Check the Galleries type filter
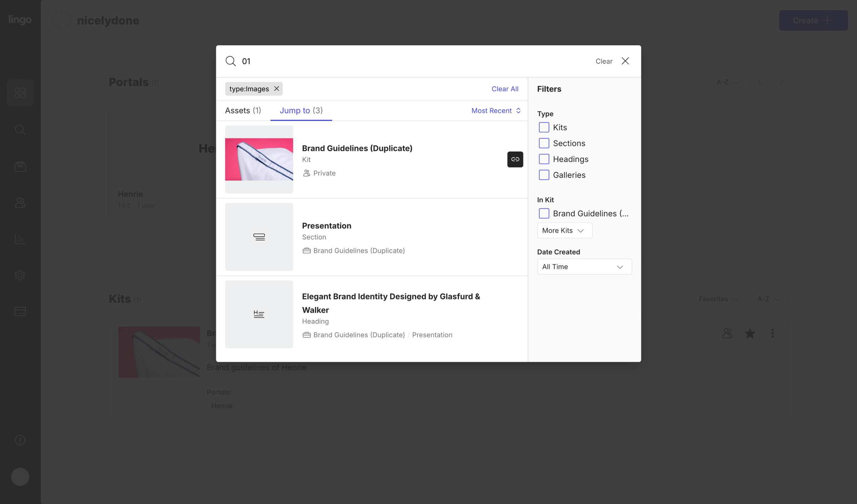 (544, 175)
